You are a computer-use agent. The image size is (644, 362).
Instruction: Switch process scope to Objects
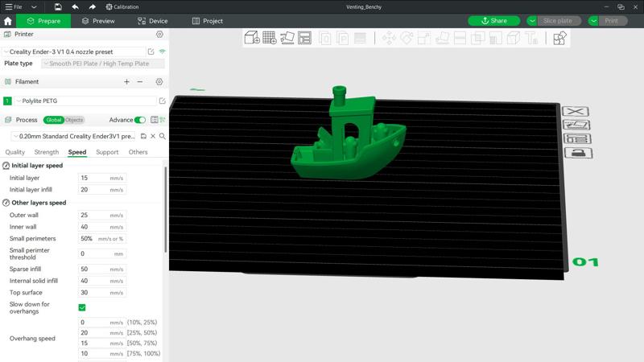[74, 120]
